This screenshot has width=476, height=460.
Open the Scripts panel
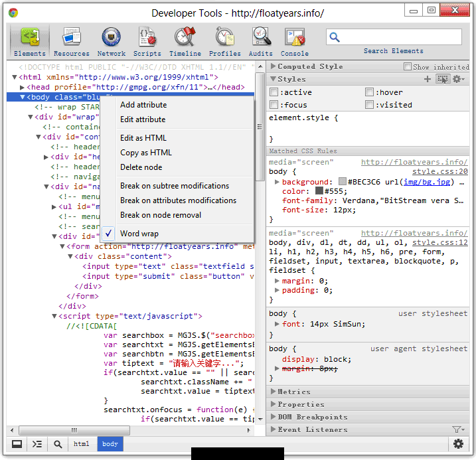(x=147, y=41)
